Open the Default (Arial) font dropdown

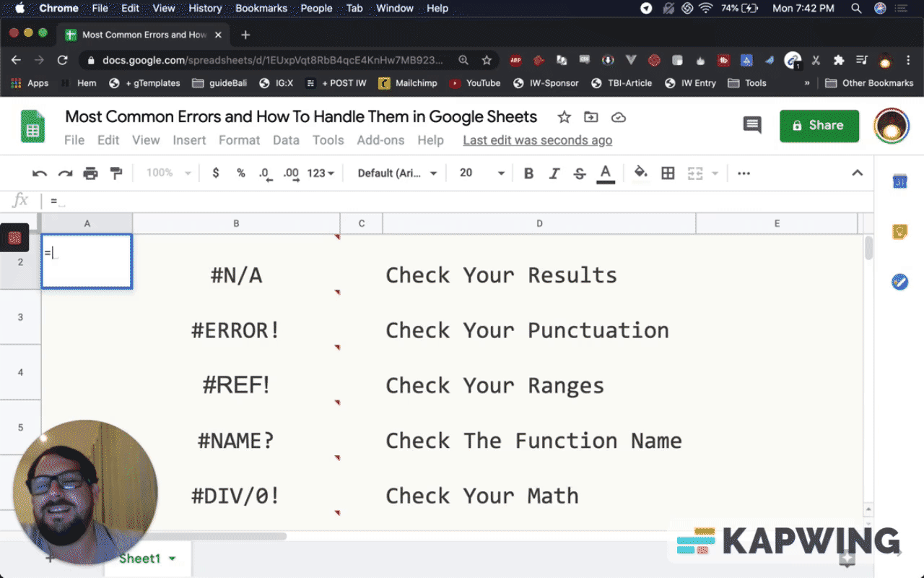point(398,173)
